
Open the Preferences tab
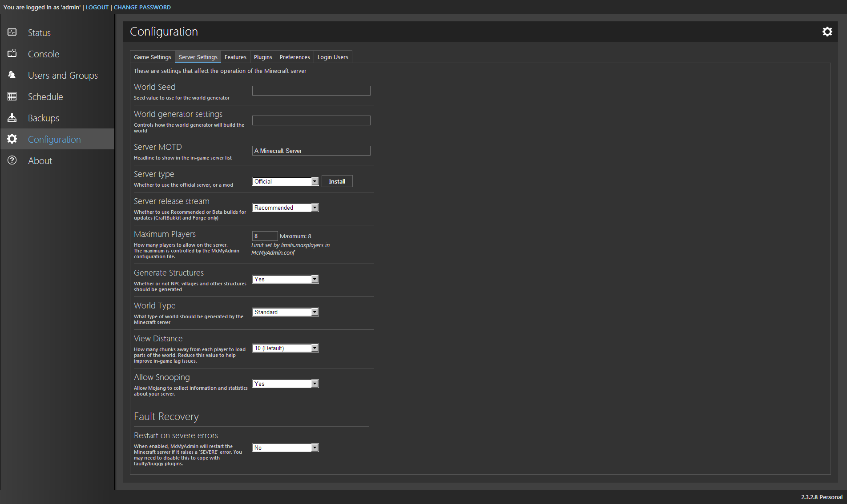pyautogui.click(x=295, y=57)
